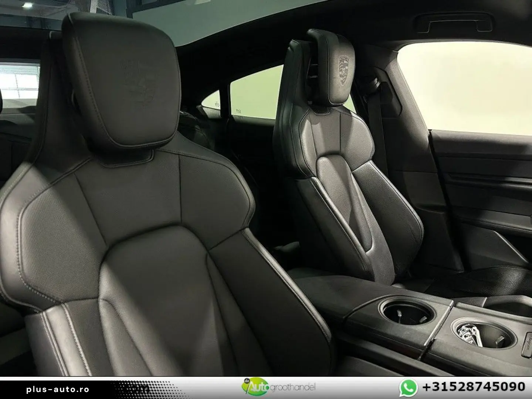Viewport: 532px width, 399px height.
Task: Click the green Auto groothandel logo
Action: click(x=251, y=387)
